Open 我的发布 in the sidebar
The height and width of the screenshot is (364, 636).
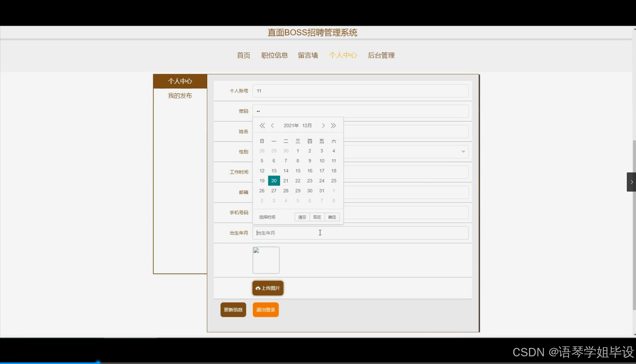tap(179, 95)
